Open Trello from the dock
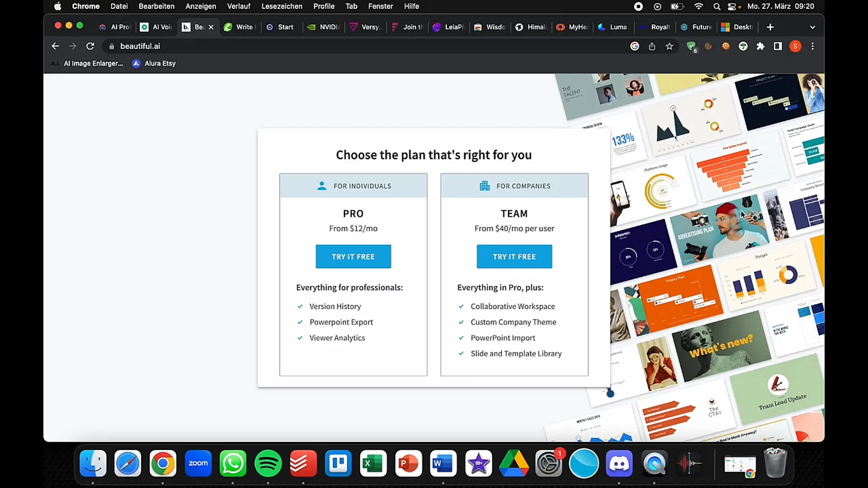868x488 pixels. click(x=339, y=464)
